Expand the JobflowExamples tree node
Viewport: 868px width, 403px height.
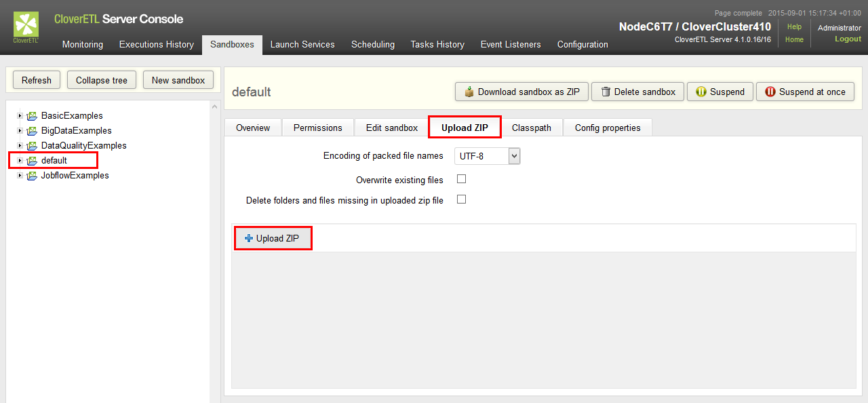click(x=20, y=176)
